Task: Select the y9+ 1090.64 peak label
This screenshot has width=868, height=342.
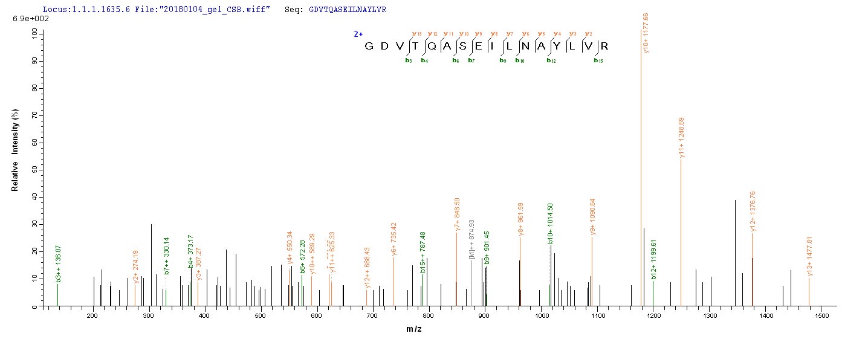Action: point(592,216)
